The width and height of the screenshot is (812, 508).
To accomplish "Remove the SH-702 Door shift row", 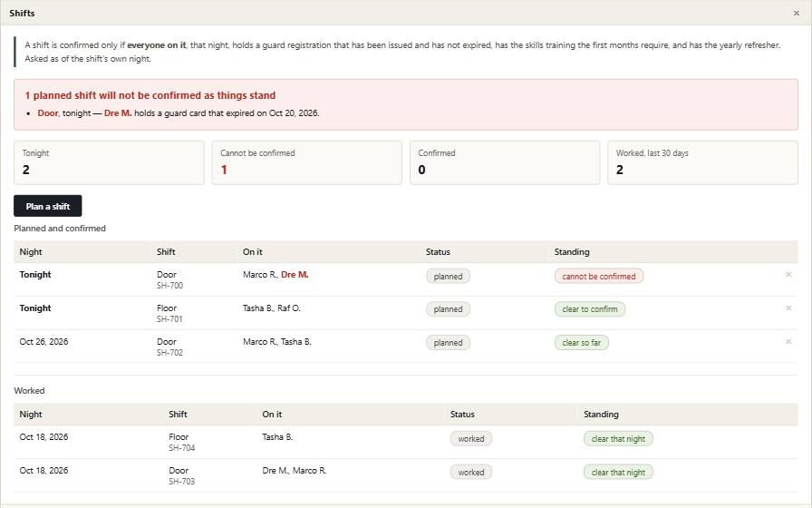I will pyautogui.click(x=788, y=342).
